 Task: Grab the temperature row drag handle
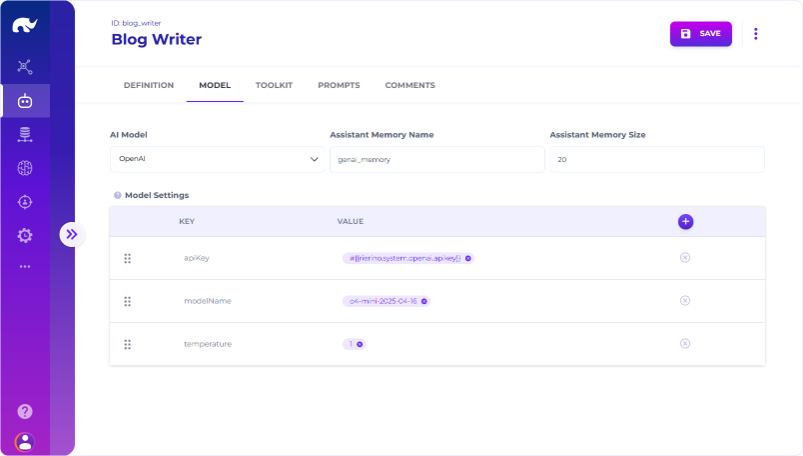128,344
